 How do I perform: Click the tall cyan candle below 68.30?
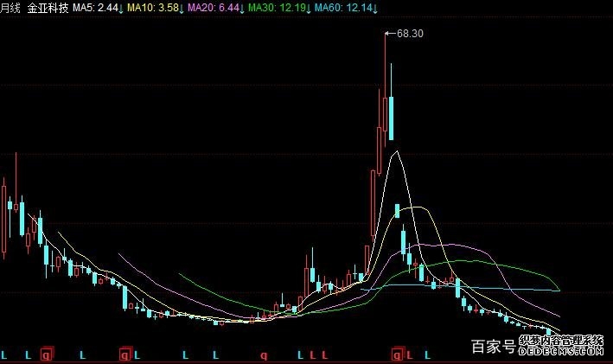(392, 118)
